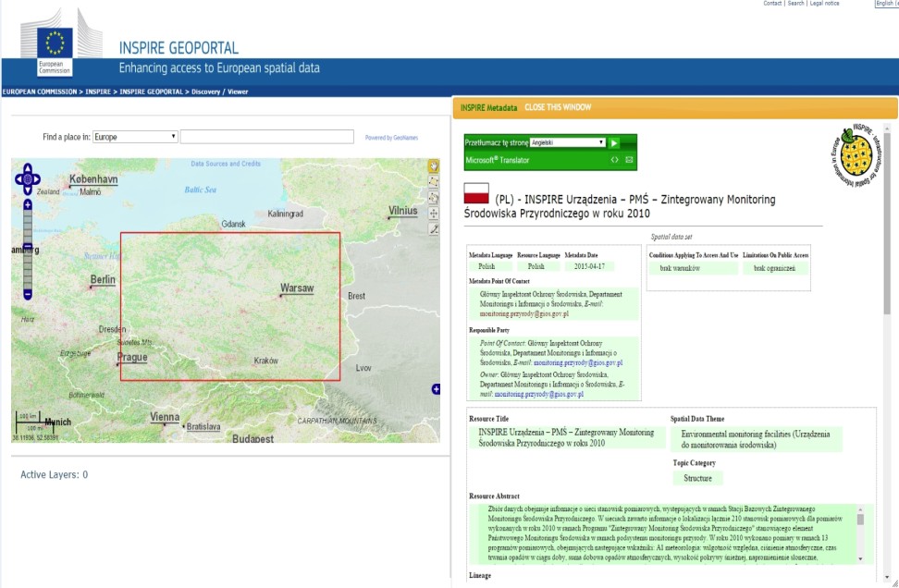Open the overview map plus button

pos(436,389)
